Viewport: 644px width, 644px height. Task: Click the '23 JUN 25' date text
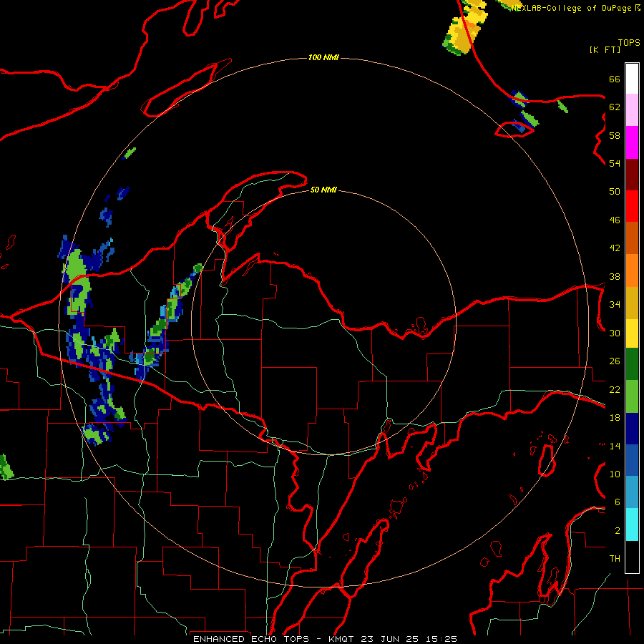(390, 639)
